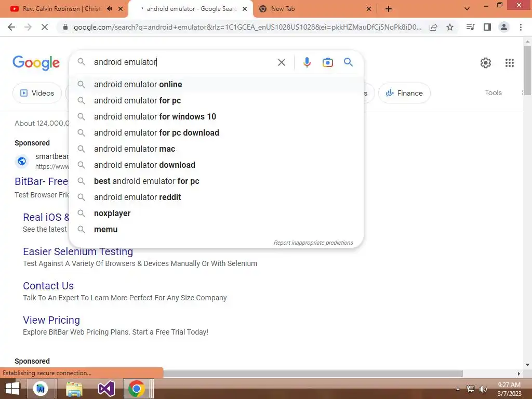This screenshot has width=532, height=399.
Task: Open the Easier Selenium Testing link
Action: click(78, 251)
